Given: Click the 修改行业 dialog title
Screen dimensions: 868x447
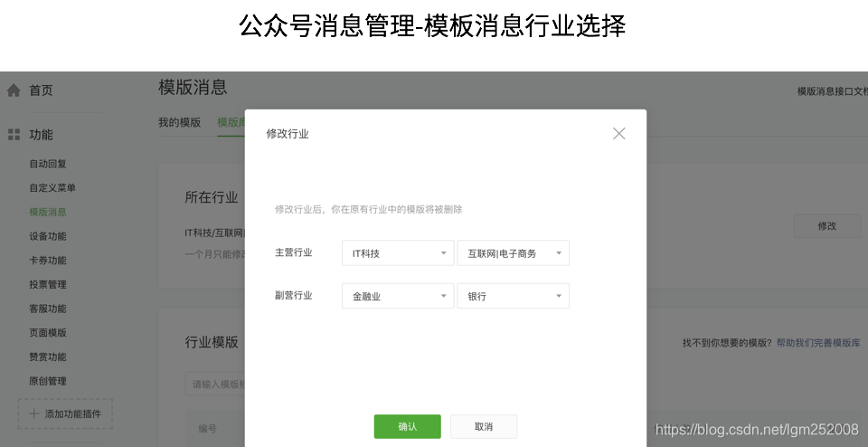Looking at the screenshot, I should click(x=288, y=134).
